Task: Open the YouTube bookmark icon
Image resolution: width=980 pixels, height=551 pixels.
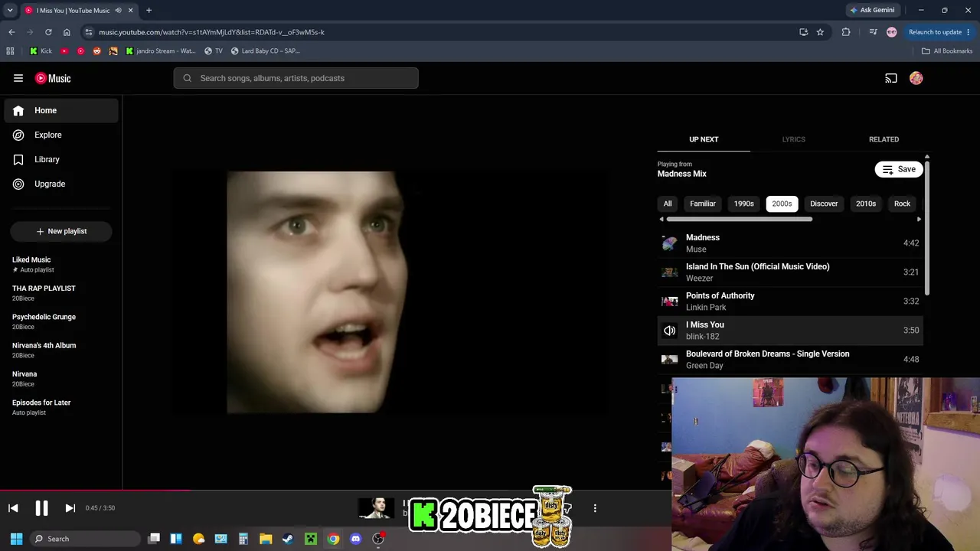Action: pyautogui.click(x=64, y=51)
